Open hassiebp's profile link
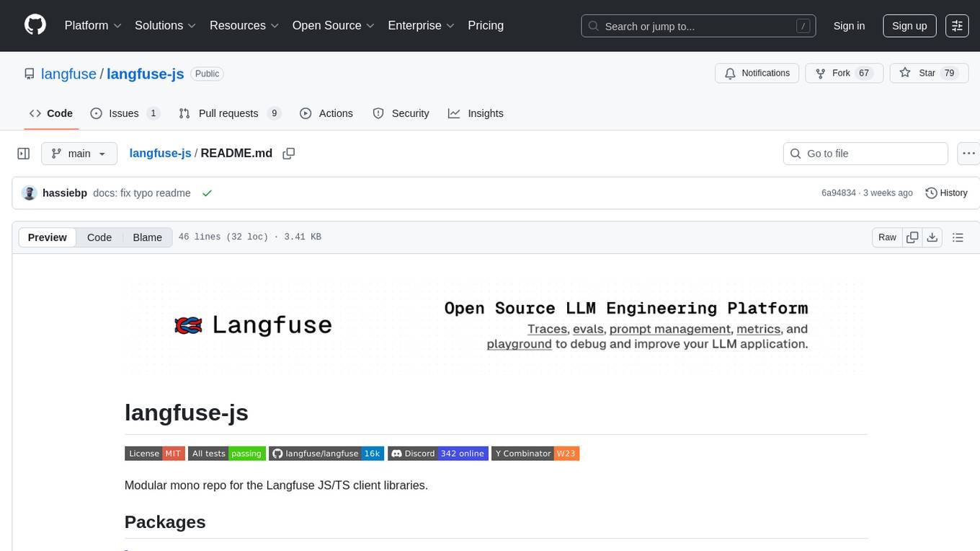Screen dimensions: 980x551 [x=65, y=193]
